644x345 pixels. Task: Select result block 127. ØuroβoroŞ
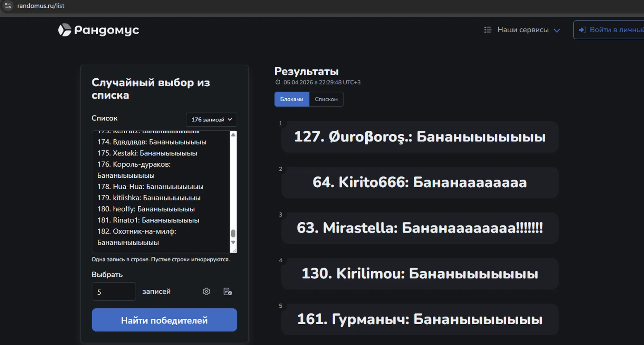(x=420, y=137)
